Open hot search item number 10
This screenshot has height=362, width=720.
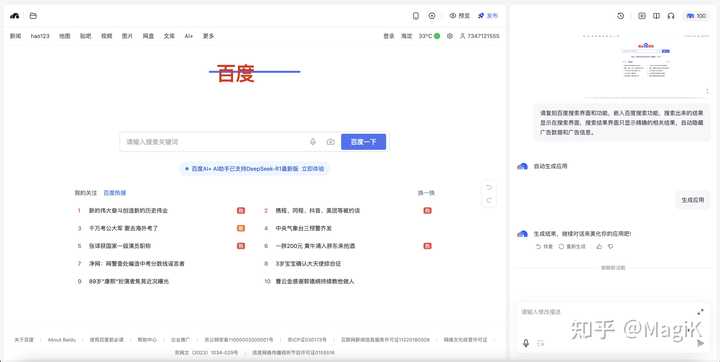315,281
